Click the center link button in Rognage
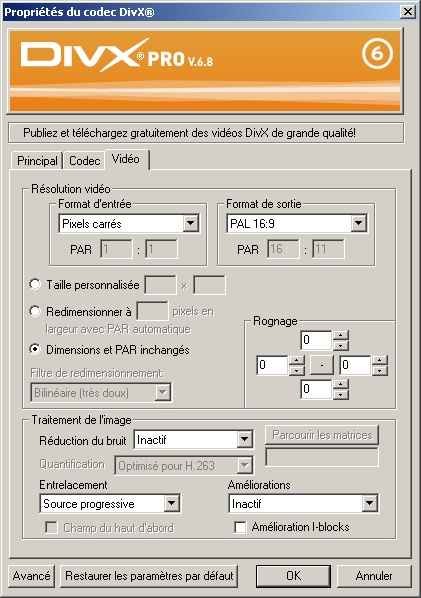 pyautogui.click(x=322, y=365)
